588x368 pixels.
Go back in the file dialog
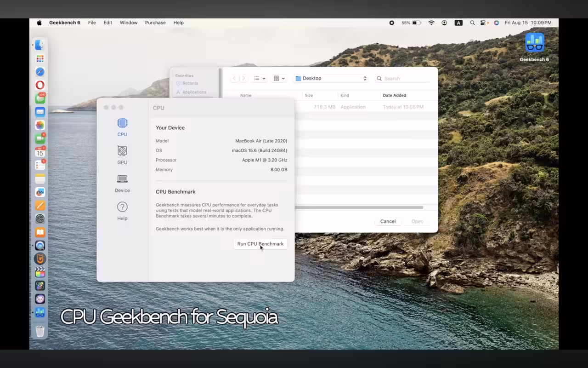tap(234, 78)
